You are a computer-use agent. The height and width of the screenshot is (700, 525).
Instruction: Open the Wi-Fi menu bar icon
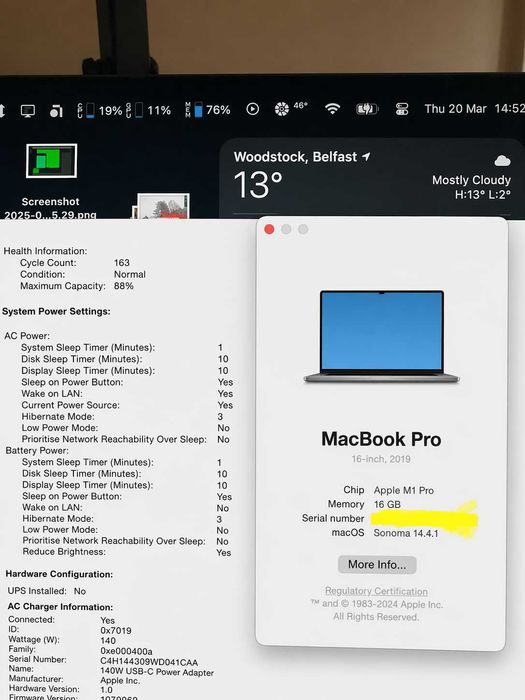(x=333, y=108)
